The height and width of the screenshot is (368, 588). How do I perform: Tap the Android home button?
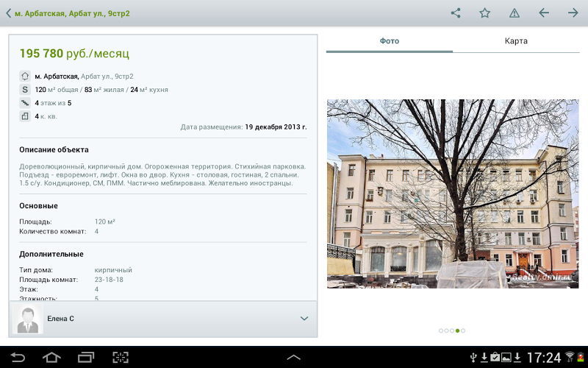tap(51, 357)
